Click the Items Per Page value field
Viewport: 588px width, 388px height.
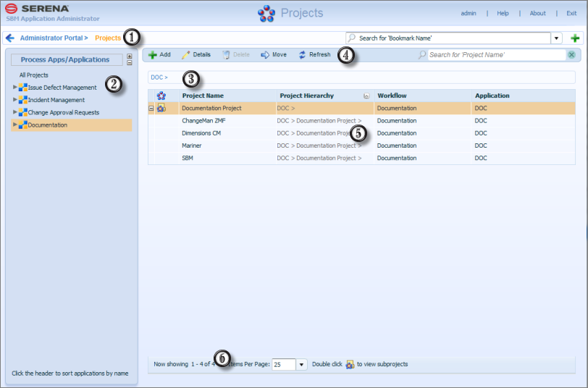[284, 364]
